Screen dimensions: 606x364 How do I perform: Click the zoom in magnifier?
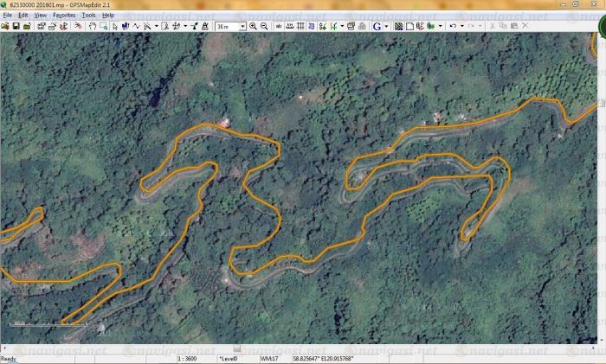click(x=253, y=26)
